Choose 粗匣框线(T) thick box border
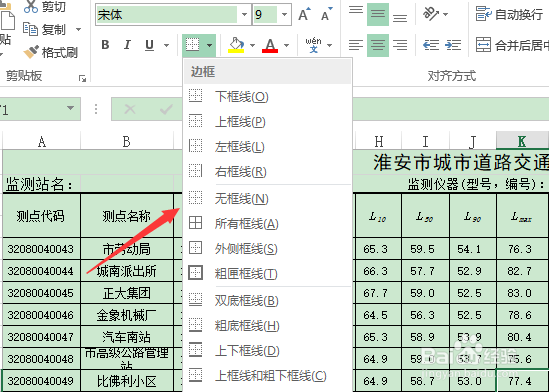 point(267,273)
